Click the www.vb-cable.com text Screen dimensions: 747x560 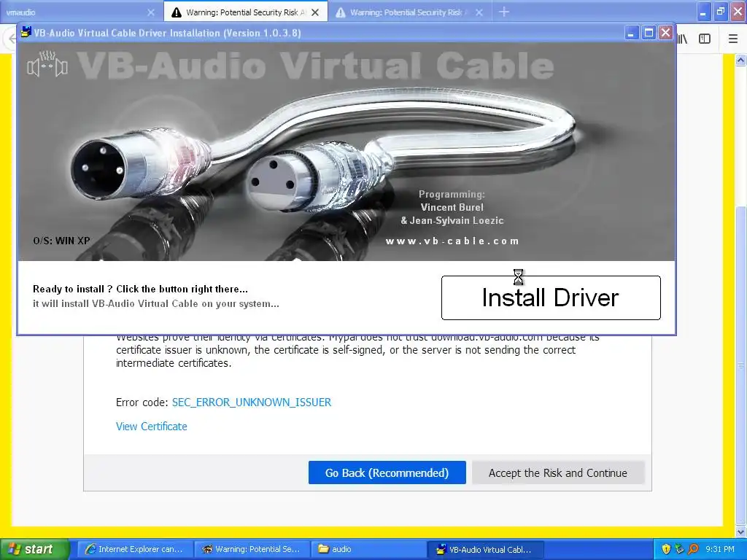click(452, 241)
